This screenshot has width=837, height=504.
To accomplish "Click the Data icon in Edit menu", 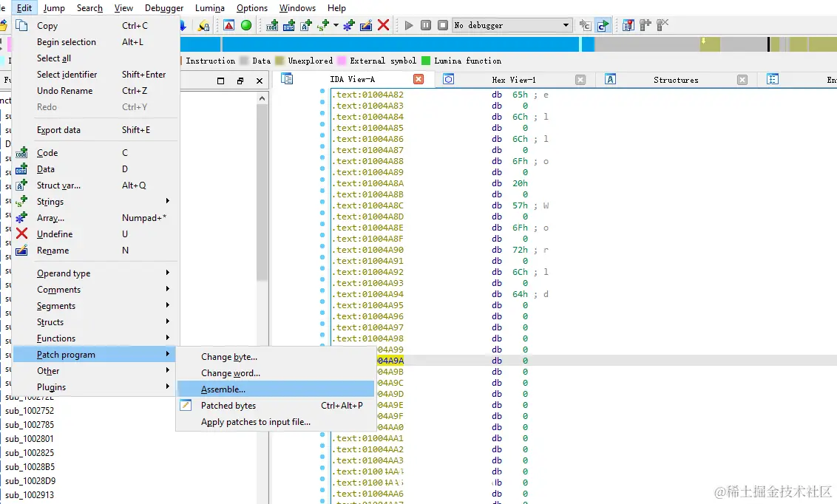I will [21, 169].
